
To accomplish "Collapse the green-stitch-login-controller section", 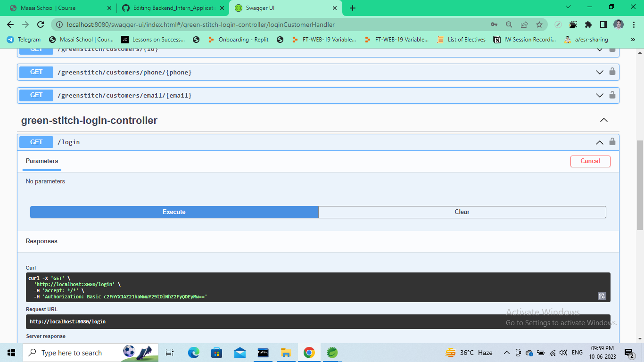I will pos(603,120).
